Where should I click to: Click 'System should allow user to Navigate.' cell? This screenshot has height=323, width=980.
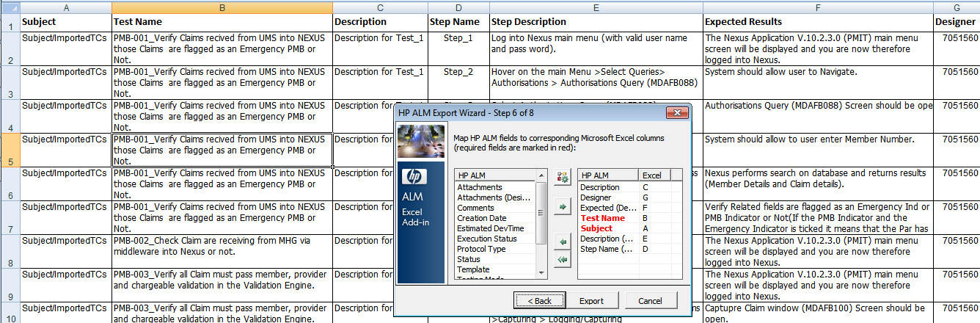(x=818, y=81)
